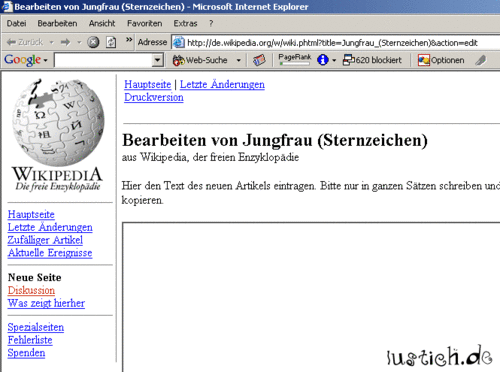The height and width of the screenshot is (372, 500).
Task: Open the Google logo toolbar menu
Action: point(26,60)
